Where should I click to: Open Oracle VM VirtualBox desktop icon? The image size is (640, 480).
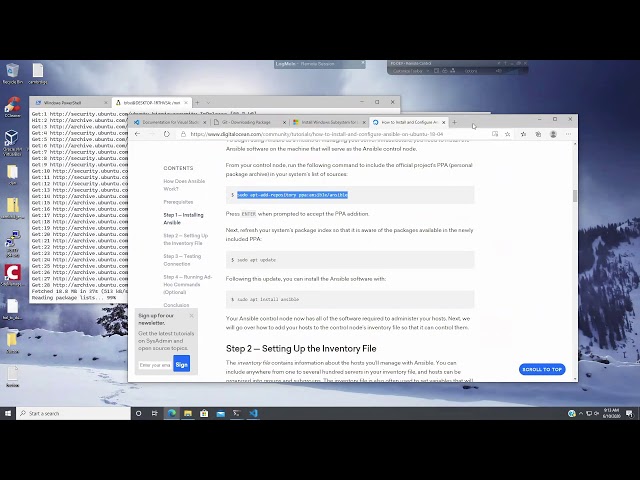click(x=12, y=143)
